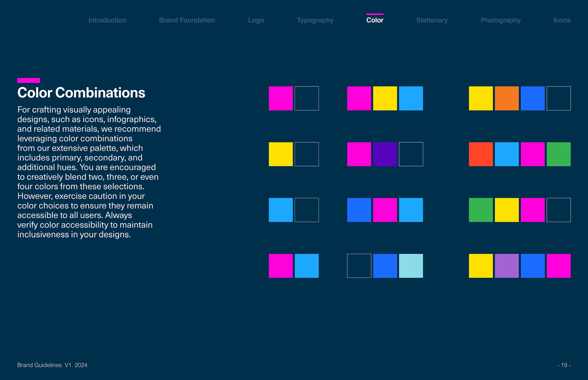Click the page number 19
The image size is (588, 380).
pos(564,365)
